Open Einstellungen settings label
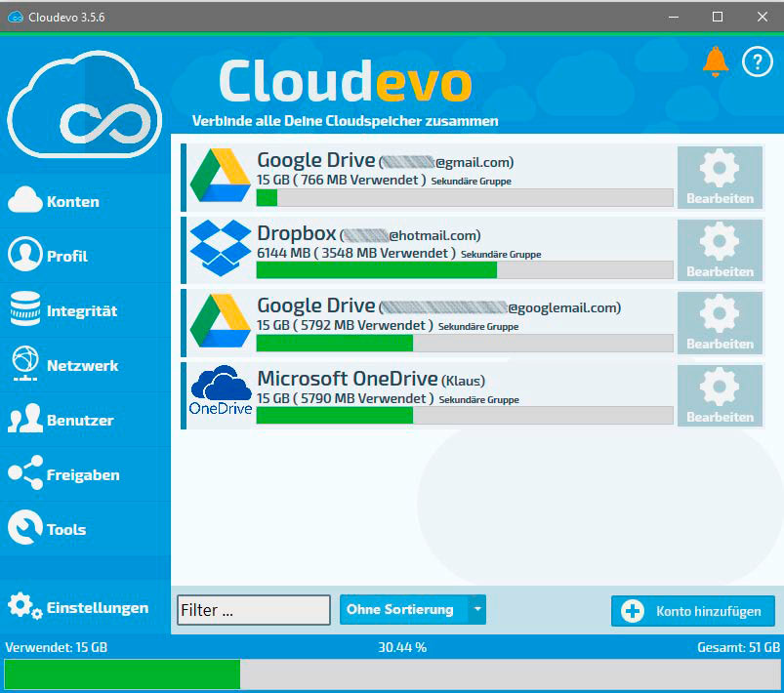 [x=98, y=608]
